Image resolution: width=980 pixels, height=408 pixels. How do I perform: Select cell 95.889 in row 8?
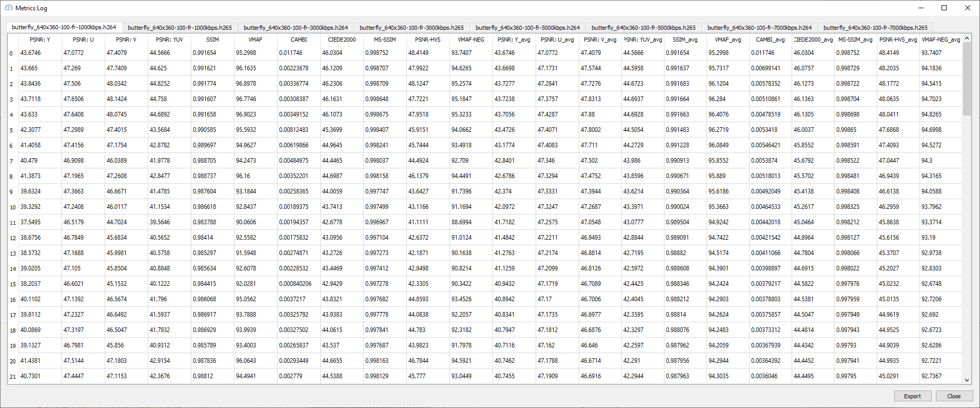click(728, 176)
